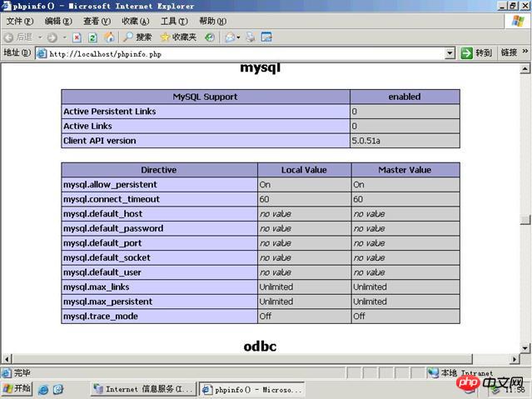Click the page icon in the address bar

pos(42,53)
